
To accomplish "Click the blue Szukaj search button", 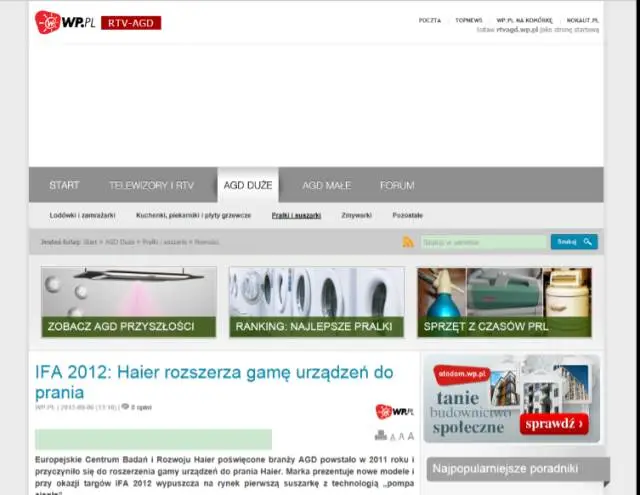I will [574, 242].
